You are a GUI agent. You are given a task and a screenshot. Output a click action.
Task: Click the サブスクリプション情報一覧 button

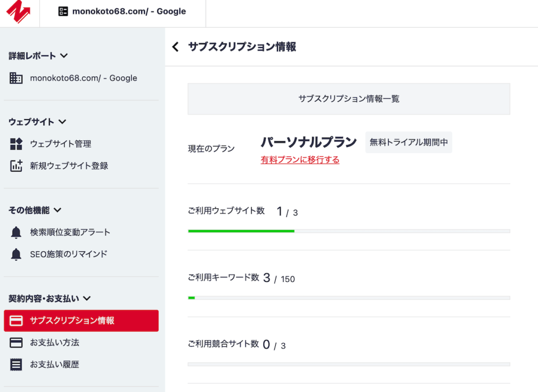click(349, 99)
